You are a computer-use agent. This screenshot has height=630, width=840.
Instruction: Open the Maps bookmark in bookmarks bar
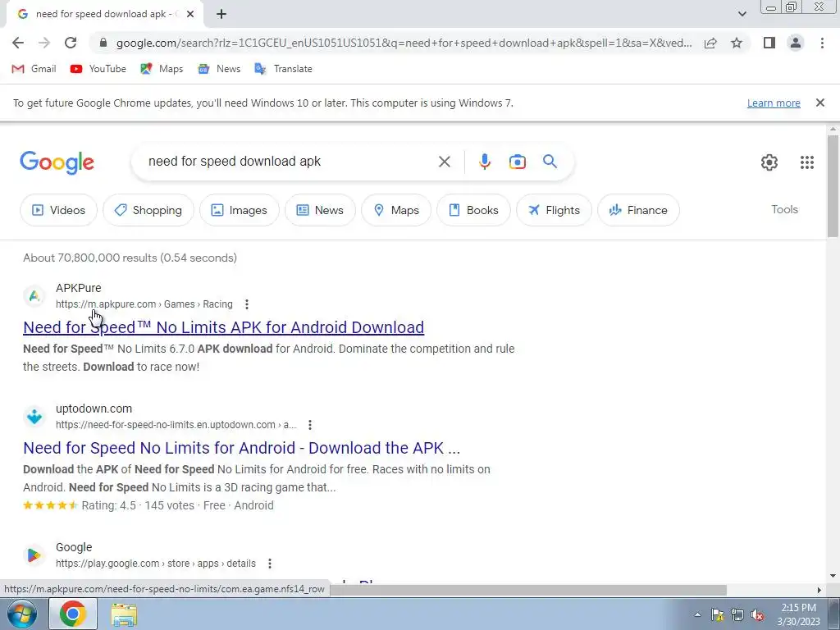pyautogui.click(x=162, y=69)
